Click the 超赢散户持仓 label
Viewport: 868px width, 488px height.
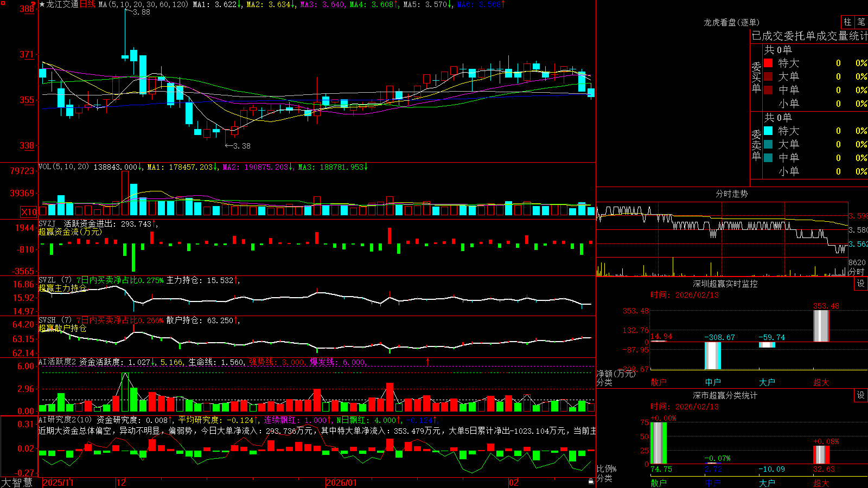click(62, 328)
